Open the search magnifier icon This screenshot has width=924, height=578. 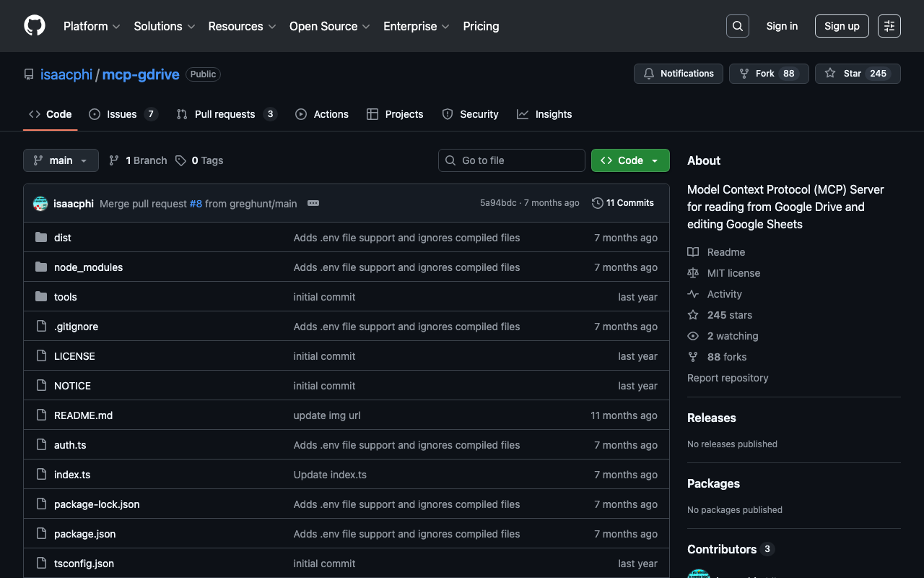(737, 26)
